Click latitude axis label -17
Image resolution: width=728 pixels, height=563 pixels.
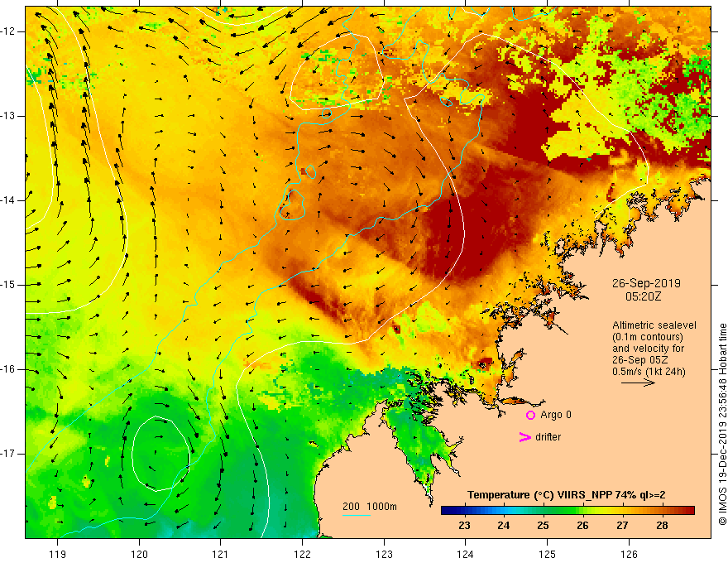[8, 454]
